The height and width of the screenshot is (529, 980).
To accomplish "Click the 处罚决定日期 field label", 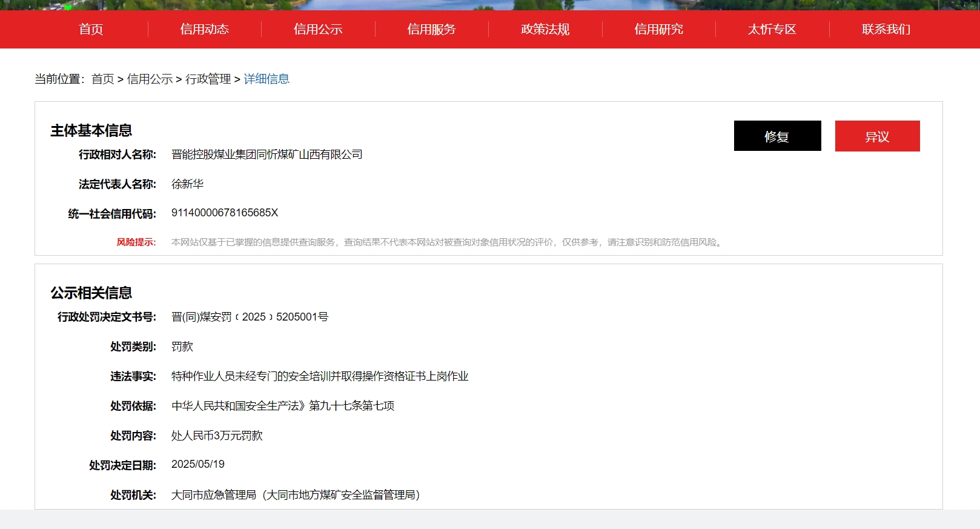I will (122, 465).
